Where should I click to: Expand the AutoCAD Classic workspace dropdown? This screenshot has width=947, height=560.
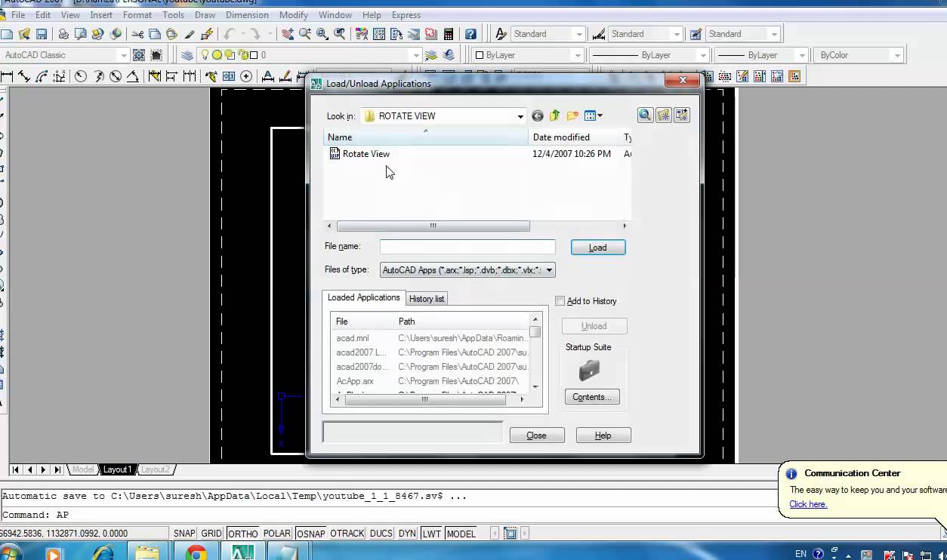tap(125, 54)
